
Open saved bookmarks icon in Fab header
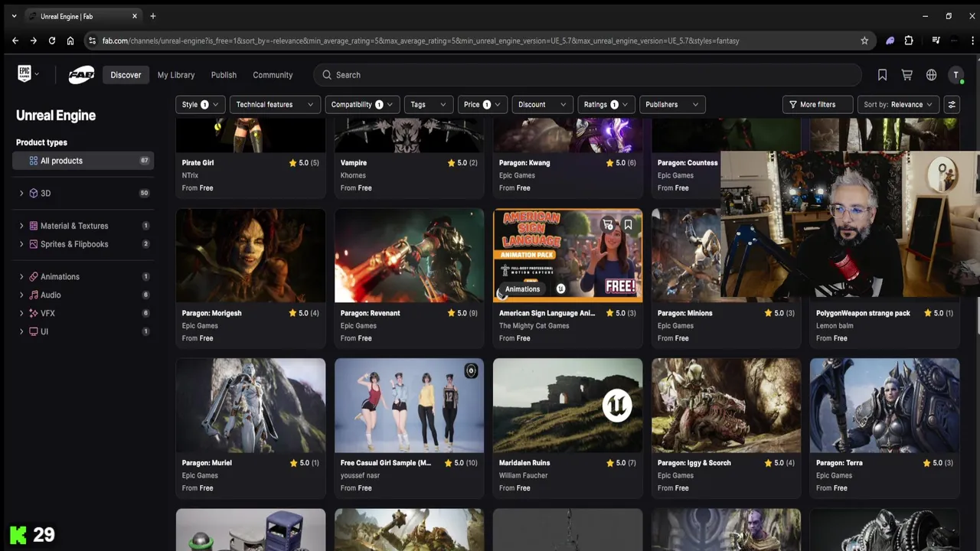point(882,75)
